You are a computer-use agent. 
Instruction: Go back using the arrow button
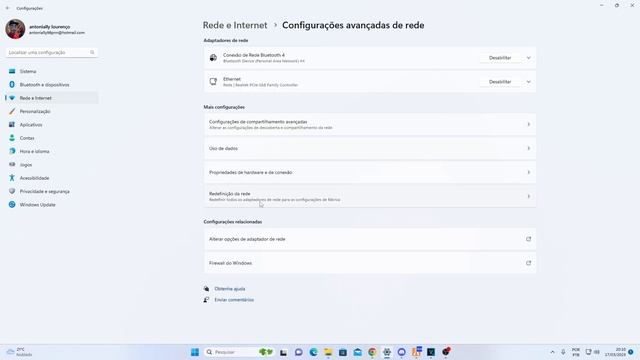pyautogui.click(x=8, y=8)
